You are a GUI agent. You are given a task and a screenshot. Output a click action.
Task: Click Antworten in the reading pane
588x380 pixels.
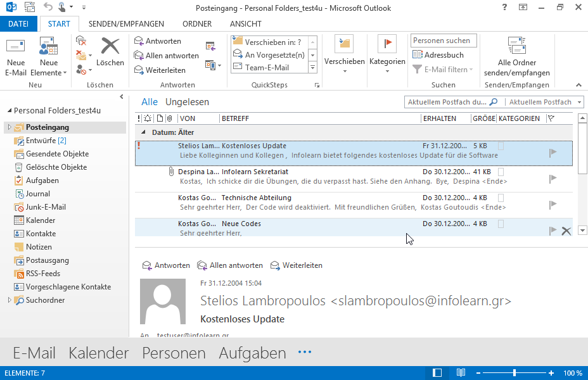click(166, 265)
